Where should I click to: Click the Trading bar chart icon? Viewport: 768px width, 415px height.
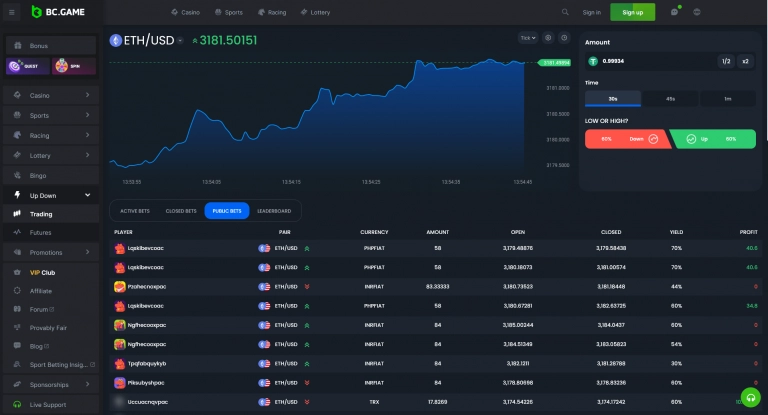pos(17,214)
